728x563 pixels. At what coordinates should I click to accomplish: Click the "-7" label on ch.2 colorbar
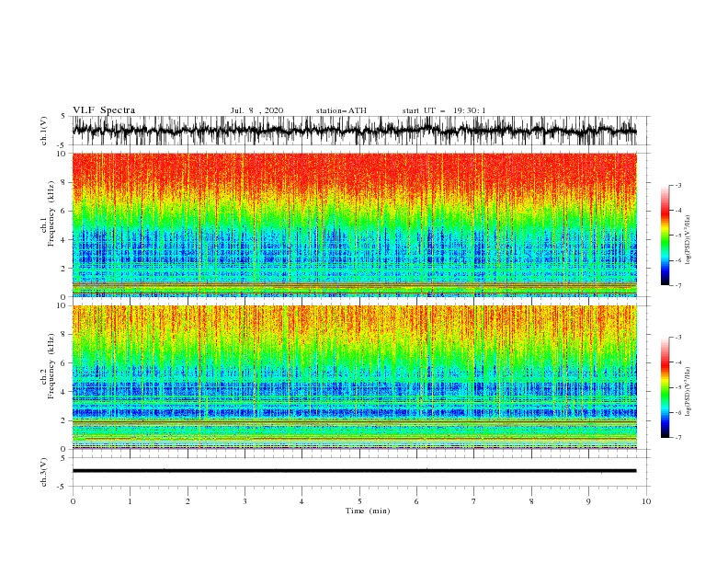coord(677,437)
